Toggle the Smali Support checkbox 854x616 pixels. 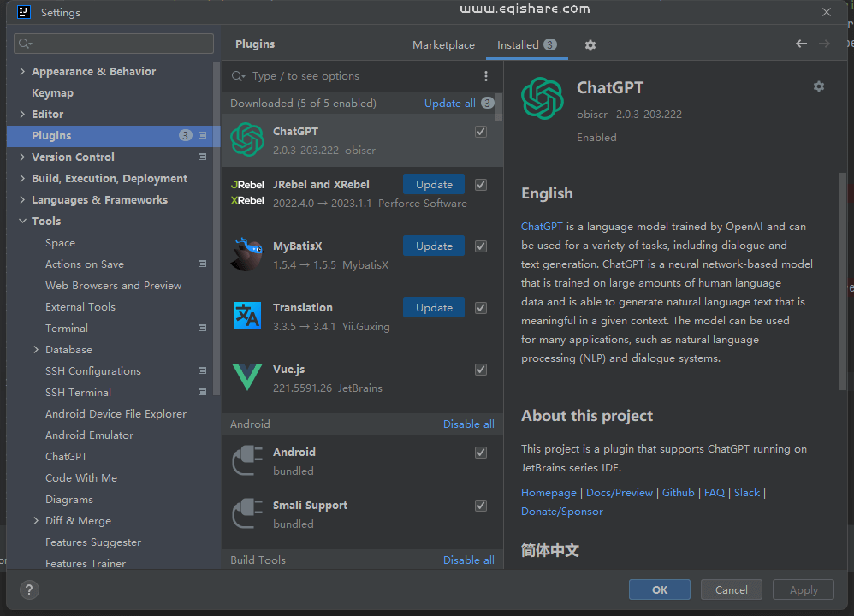(481, 506)
